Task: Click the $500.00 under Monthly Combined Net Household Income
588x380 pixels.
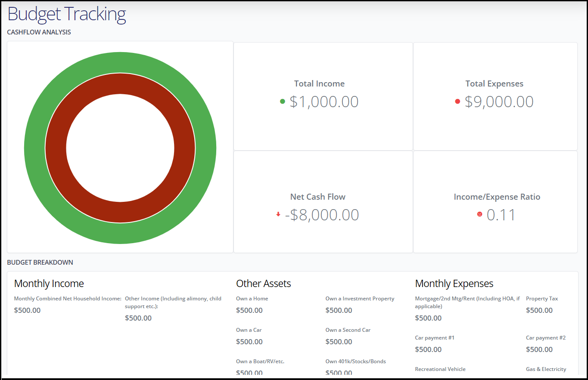Action: pos(28,310)
